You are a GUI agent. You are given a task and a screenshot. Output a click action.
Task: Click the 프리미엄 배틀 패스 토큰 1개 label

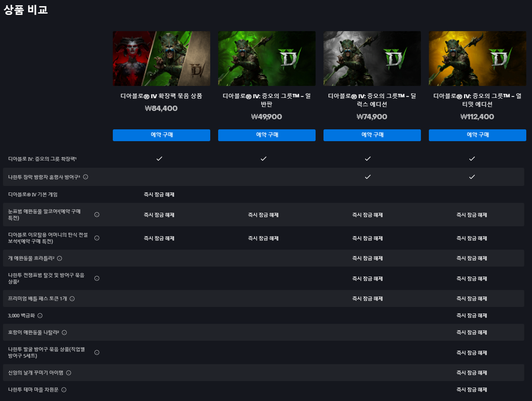(x=37, y=299)
